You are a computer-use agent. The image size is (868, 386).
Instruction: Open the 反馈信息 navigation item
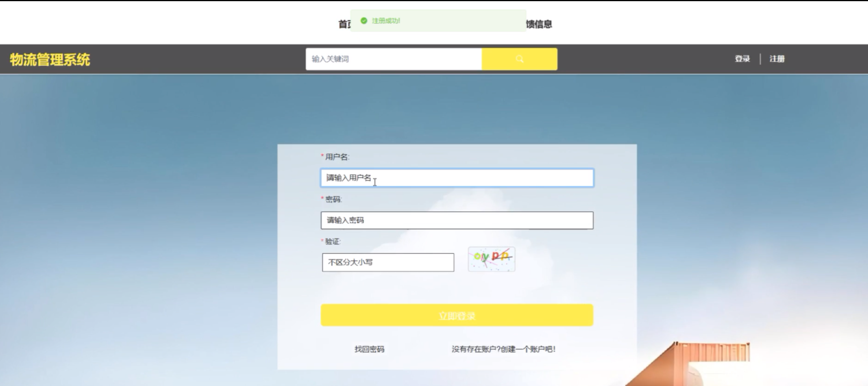[x=539, y=24]
